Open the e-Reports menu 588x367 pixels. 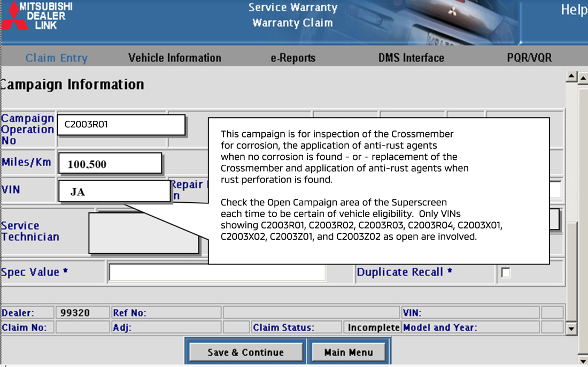point(293,58)
